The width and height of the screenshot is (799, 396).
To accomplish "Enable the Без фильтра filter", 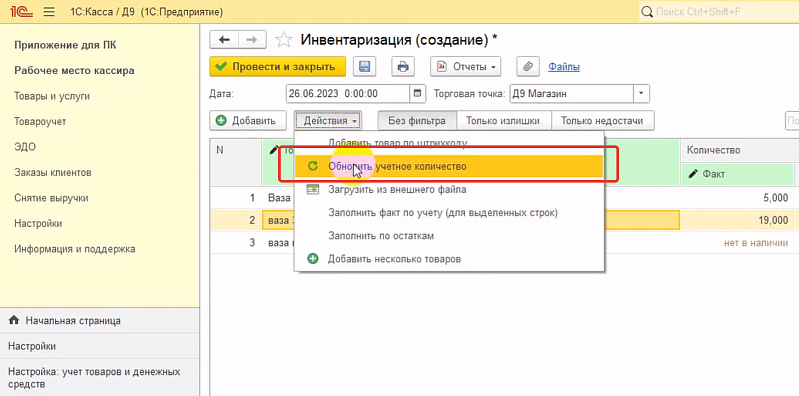I will (417, 121).
